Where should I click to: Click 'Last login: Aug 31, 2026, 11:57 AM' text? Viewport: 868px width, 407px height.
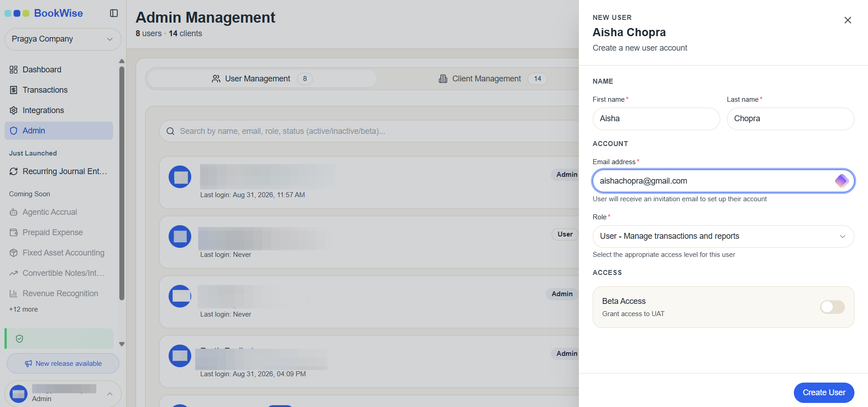pos(253,195)
